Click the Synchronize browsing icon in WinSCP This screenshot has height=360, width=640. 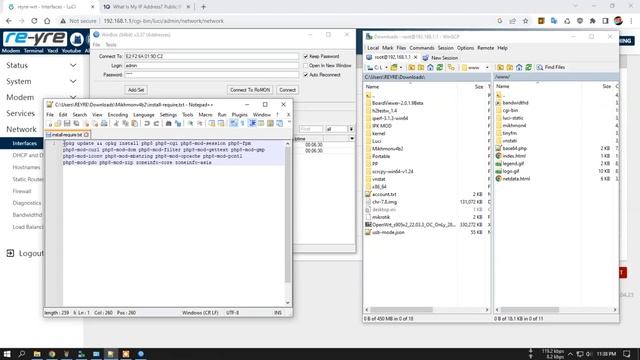tap(451, 67)
